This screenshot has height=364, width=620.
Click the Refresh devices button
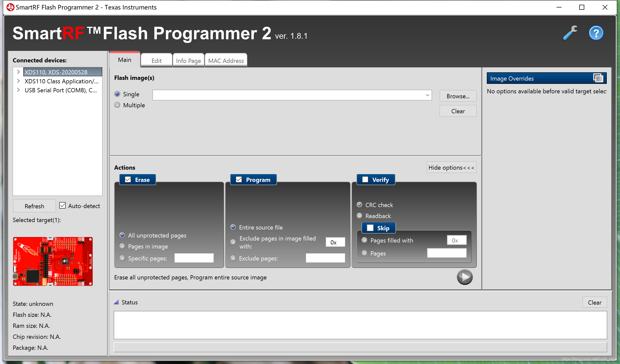pyautogui.click(x=34, y=206)
